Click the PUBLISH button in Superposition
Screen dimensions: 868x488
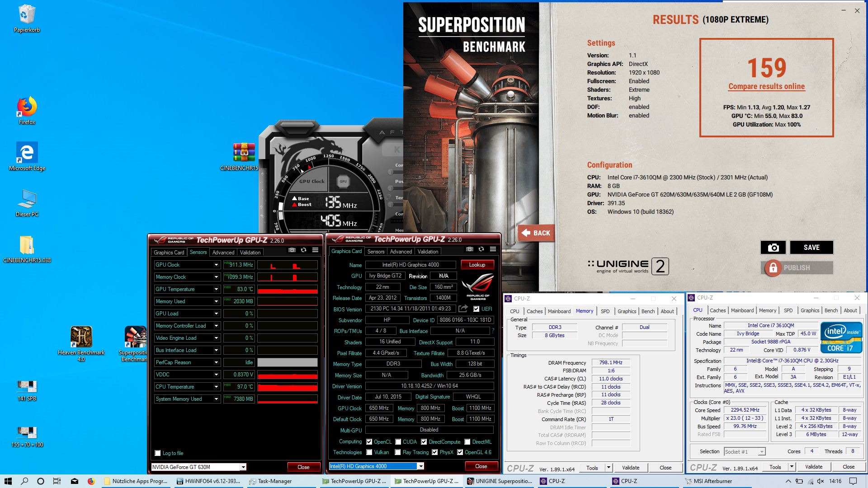pyautogui.click(x=797, y=267)
